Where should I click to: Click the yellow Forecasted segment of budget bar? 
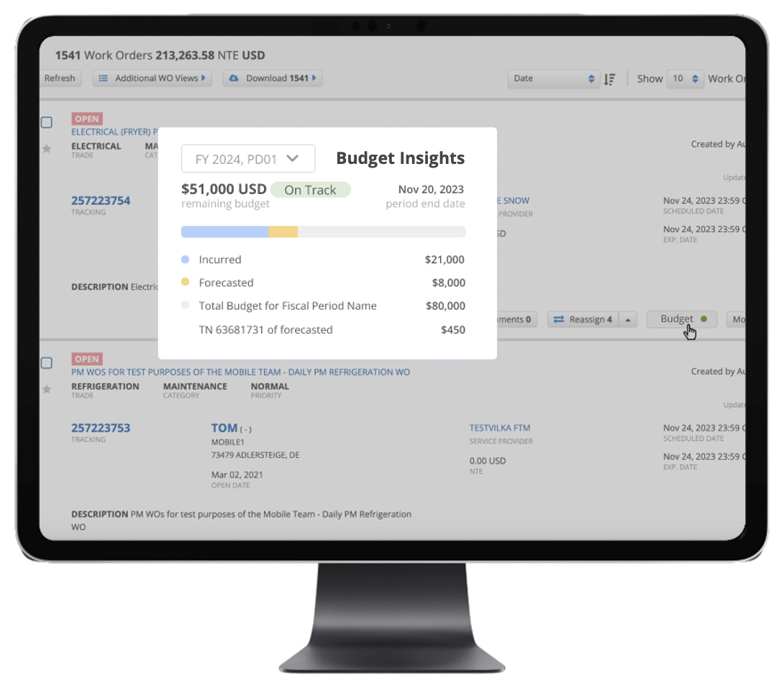283,232
